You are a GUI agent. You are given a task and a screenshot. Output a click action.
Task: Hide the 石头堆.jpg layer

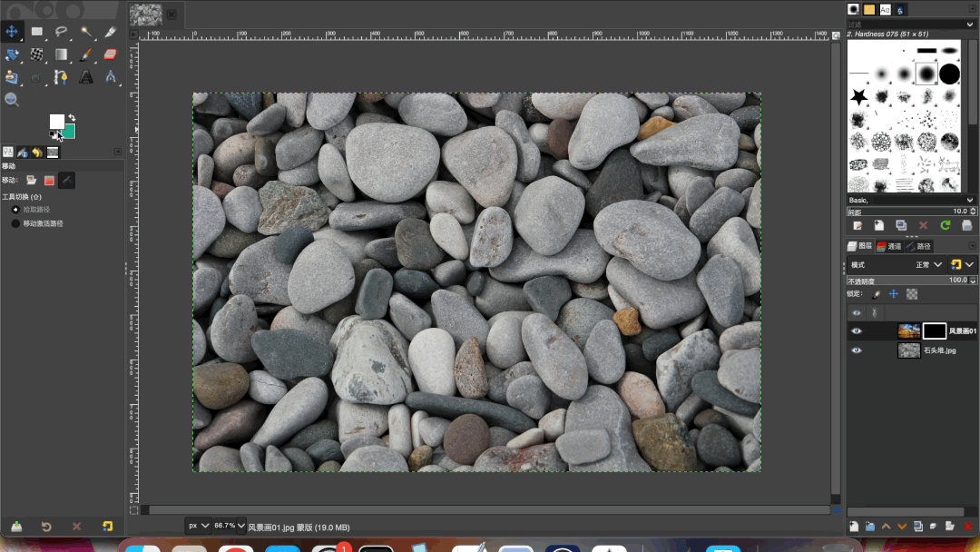[x=856, y=350]
